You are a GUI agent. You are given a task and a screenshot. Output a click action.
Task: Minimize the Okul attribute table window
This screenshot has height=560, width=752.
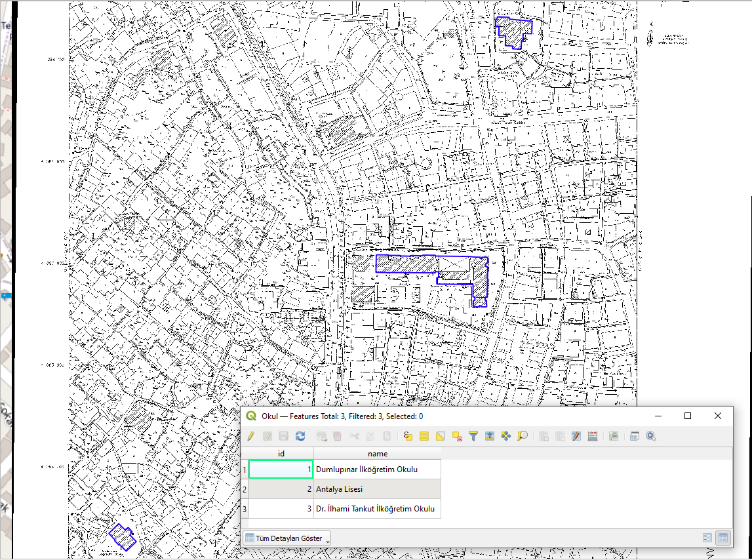(x=658, y=416)
